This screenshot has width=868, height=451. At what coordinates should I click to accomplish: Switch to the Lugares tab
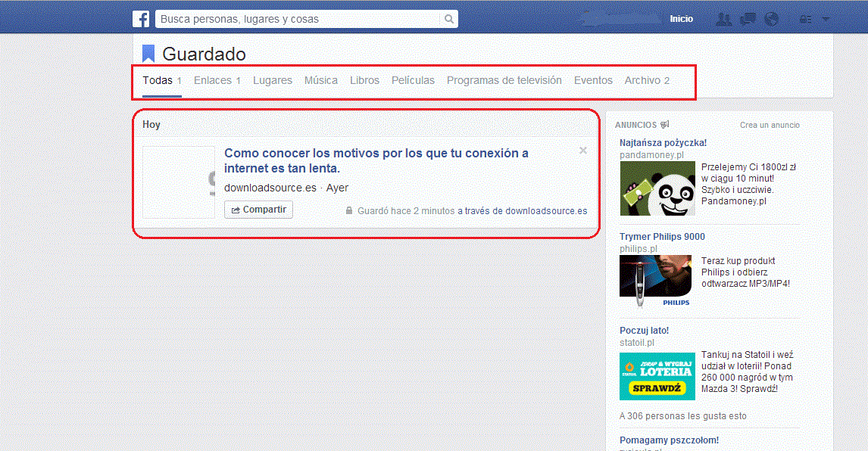(273, 81)
